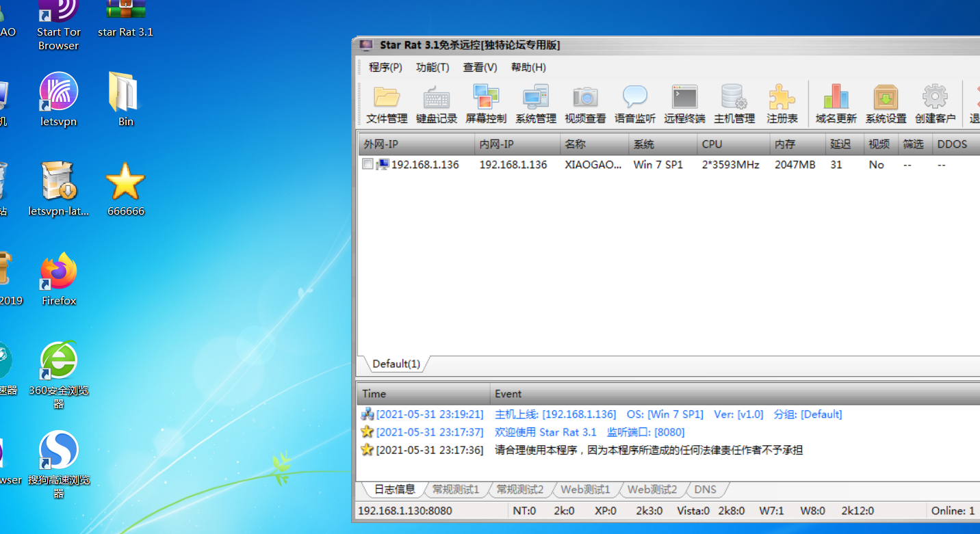980x534 pixels.
Task: Open 系统设置 system settings
Action: (x=886, y=104)
